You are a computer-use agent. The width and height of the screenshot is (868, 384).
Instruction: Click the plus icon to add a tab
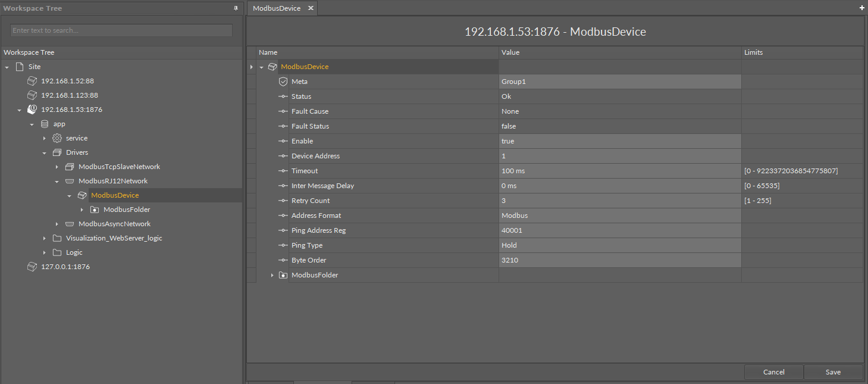[861, 8]
